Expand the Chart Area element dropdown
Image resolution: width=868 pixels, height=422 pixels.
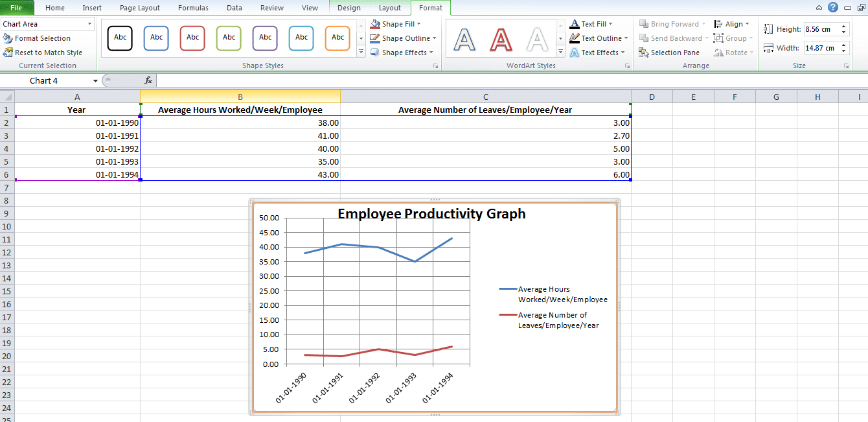pos(89,24)
